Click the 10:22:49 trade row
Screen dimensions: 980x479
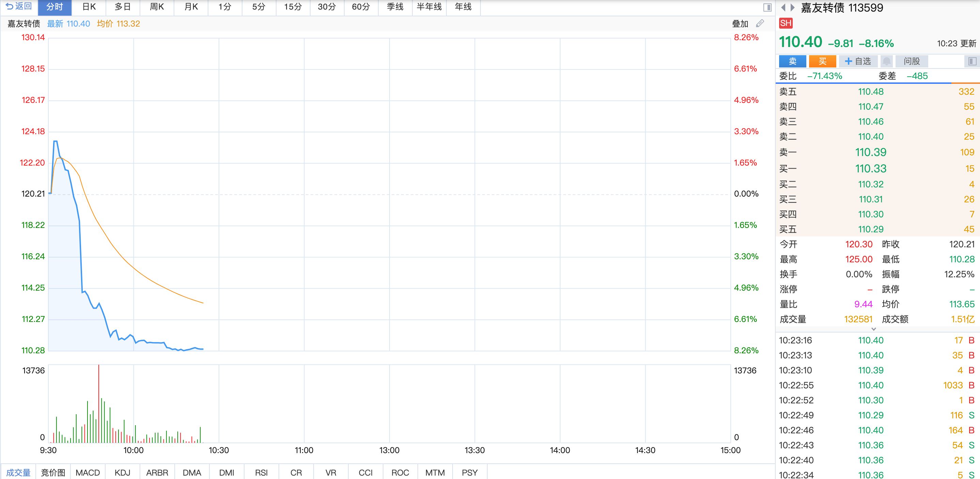[877, 415]
